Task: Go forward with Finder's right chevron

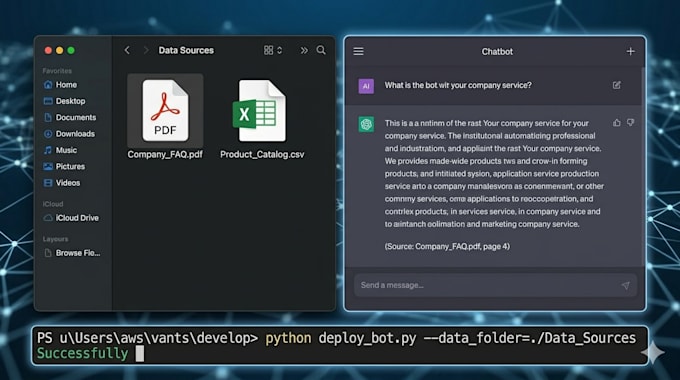Action: click(x=146, y=50)
